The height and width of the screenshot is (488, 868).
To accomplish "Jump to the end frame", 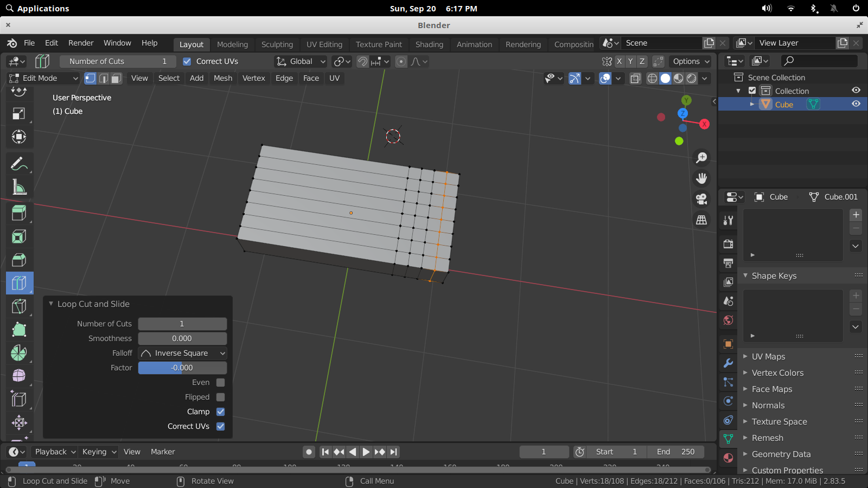I will point(394,452).
